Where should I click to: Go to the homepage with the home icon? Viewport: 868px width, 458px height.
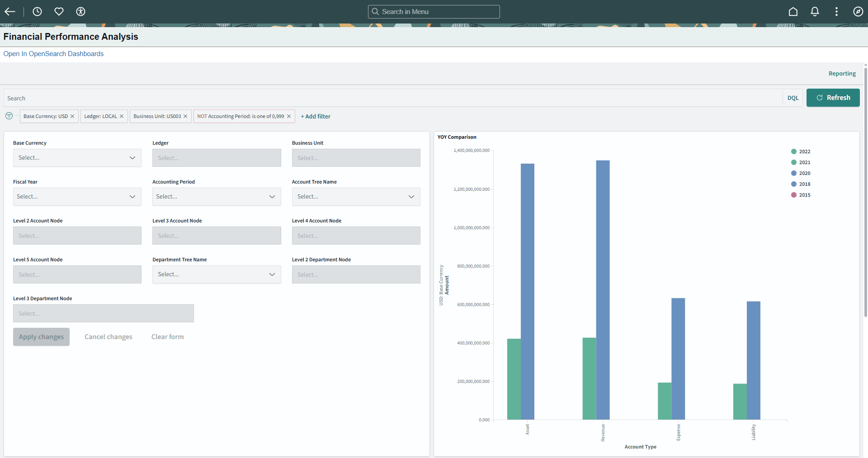click(793, 11)
